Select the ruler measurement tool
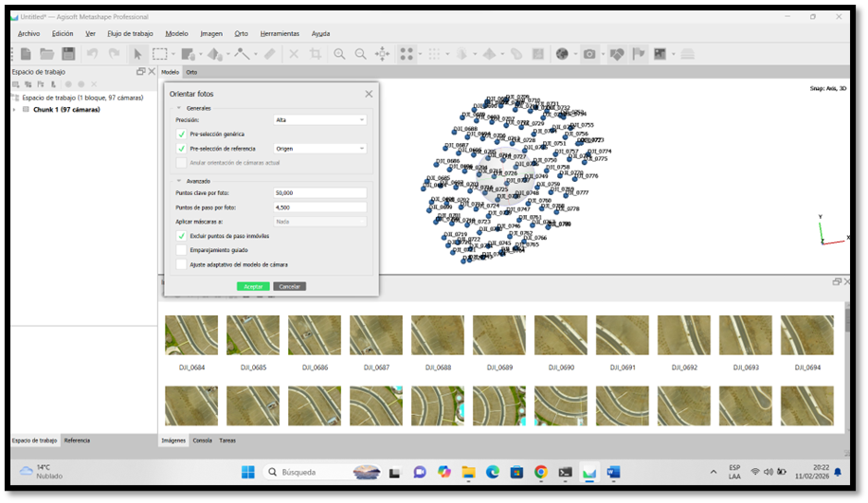 (269, 54)
